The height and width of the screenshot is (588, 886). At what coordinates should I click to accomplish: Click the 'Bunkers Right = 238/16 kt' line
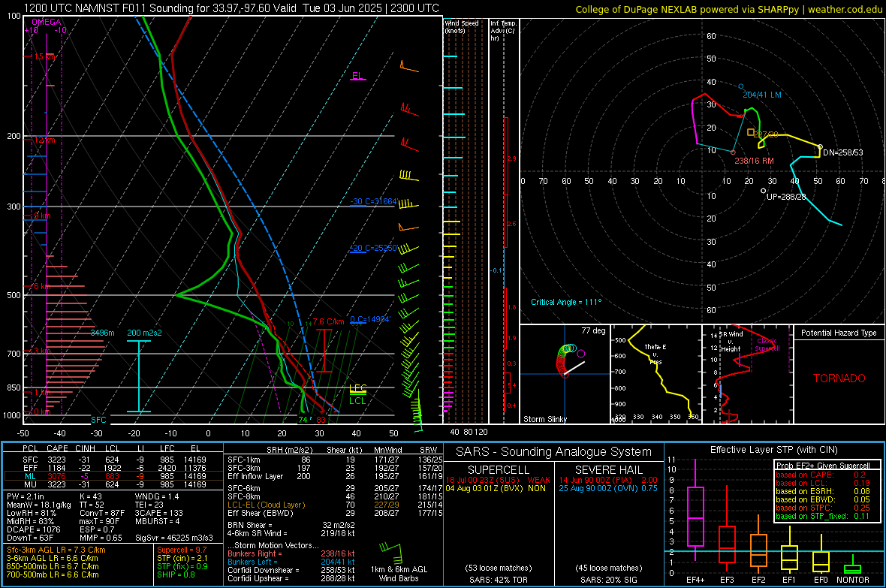(x=291, y=553)
